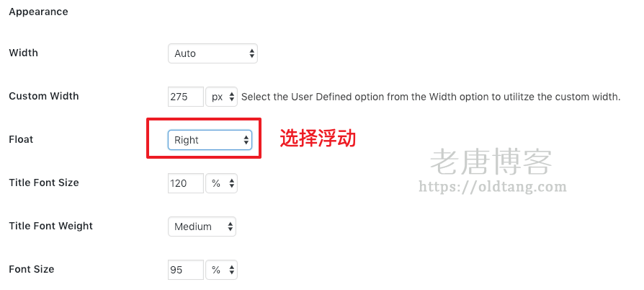The image size is (644, 290).
Task: Open the Font Size % unit dropdown
Action: [221, 270]
